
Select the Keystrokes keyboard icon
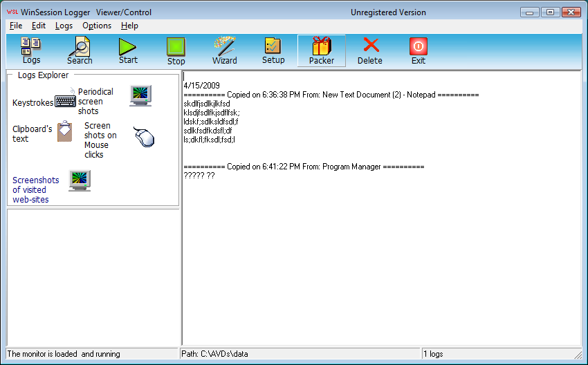point(65,102)
